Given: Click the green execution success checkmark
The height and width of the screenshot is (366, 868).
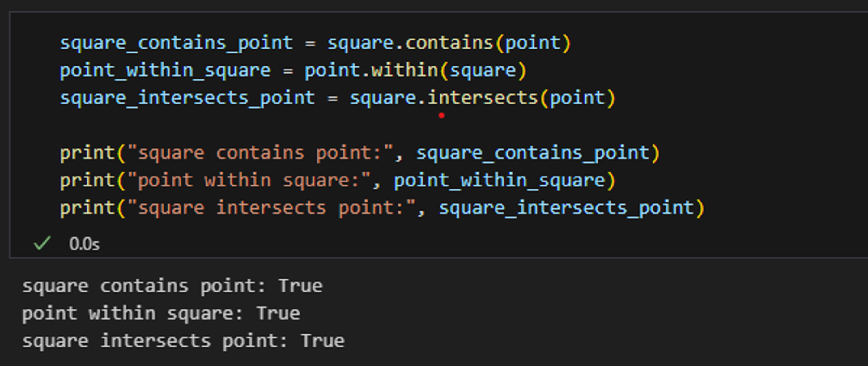Looking at the screenshot, I should (42, 243).
